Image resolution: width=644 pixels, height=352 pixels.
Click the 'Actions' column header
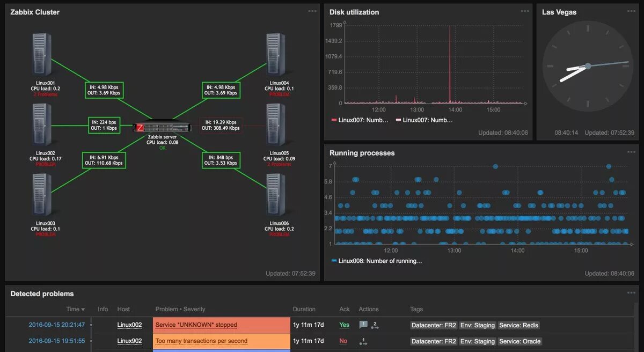pyautogui.click(x=369, y=309)
